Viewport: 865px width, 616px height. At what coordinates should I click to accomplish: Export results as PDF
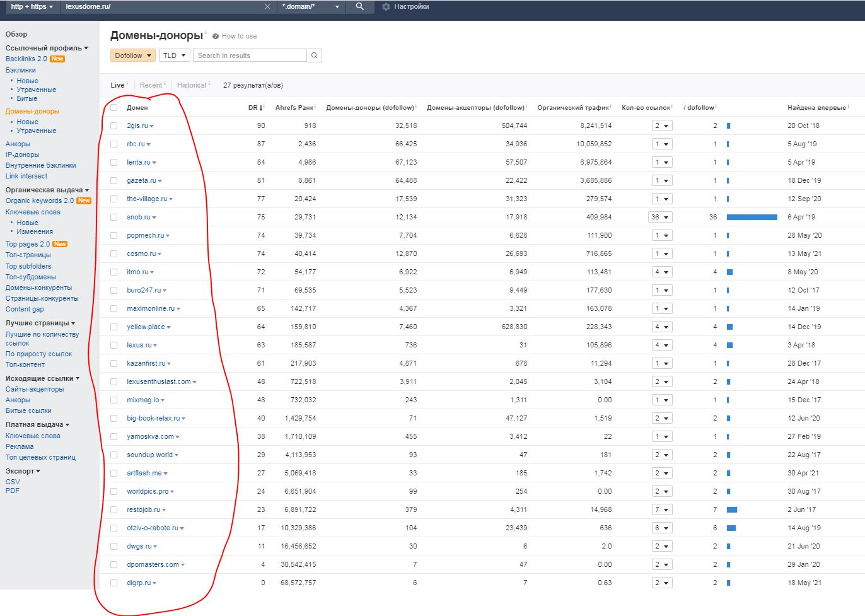13,491
